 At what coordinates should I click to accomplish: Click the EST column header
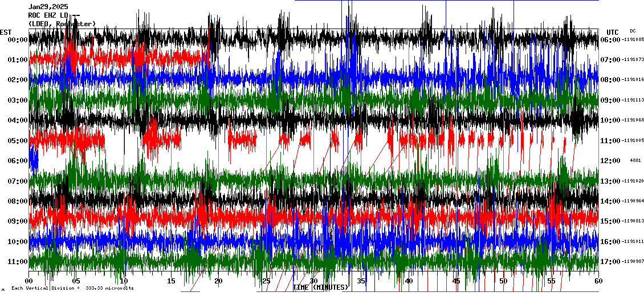[6, 32]
